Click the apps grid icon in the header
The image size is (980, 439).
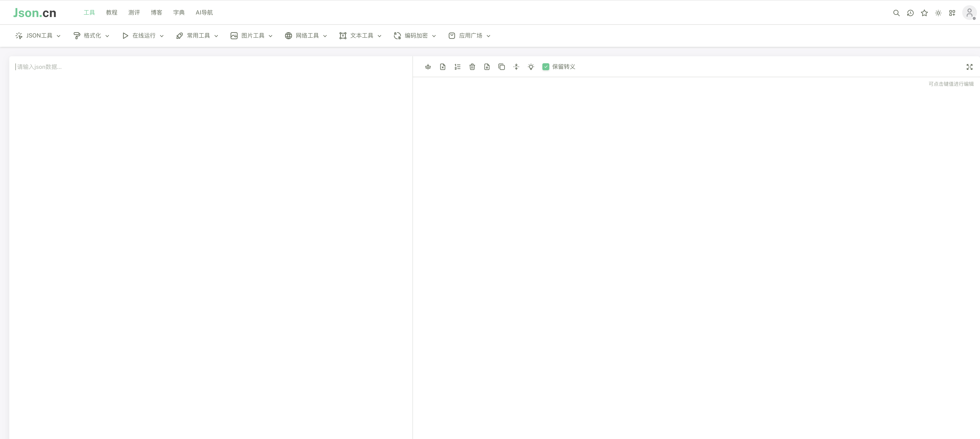(952, 13)
